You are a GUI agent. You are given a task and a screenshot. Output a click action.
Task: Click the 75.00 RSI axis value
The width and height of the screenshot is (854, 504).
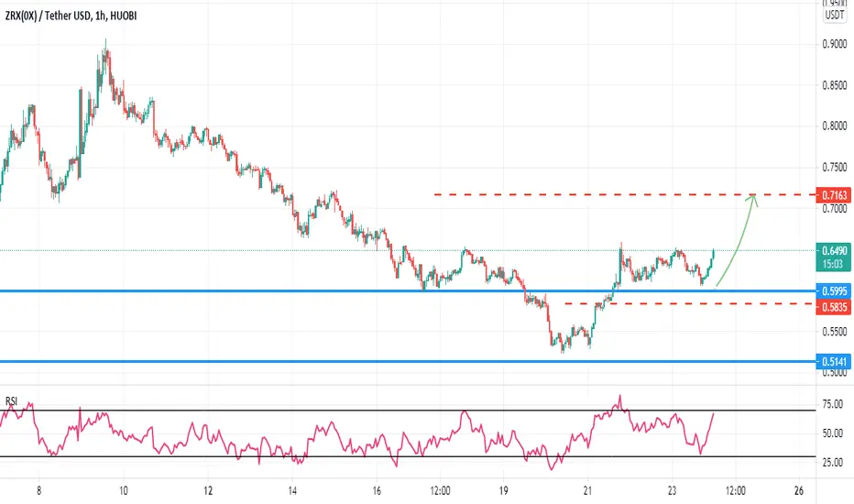(833, 404)
